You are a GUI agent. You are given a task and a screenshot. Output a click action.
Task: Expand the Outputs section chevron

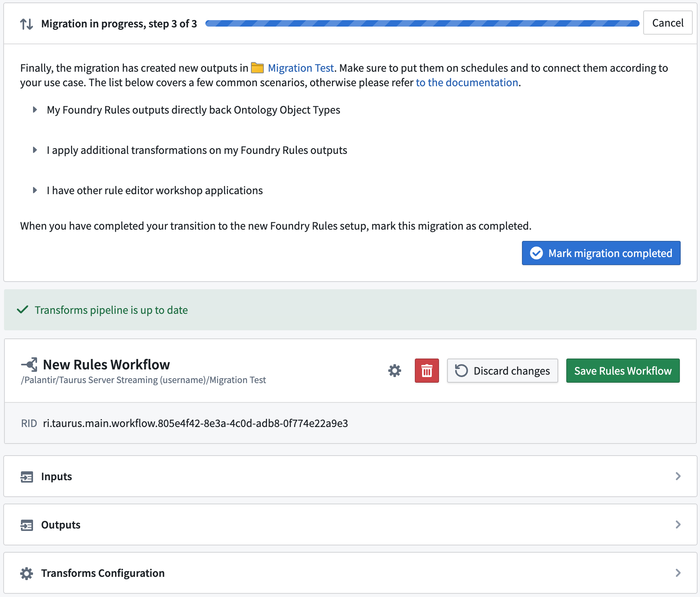coord(678,524)
